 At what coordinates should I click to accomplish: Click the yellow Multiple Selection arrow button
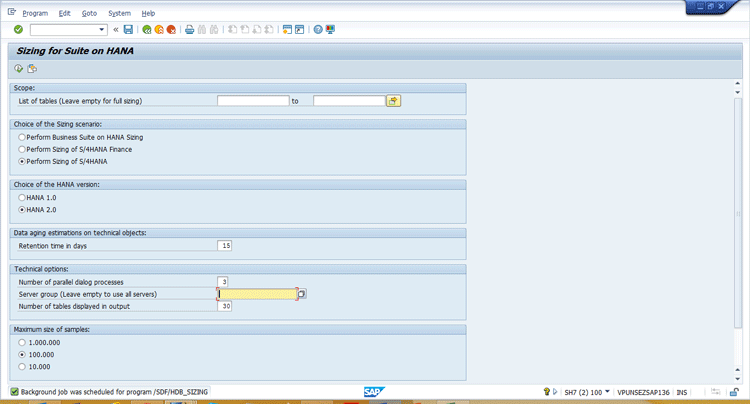click(394, 101)
